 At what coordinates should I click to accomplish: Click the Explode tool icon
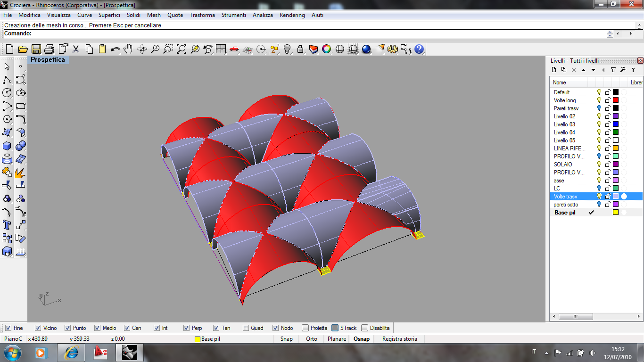pos(20,173)
